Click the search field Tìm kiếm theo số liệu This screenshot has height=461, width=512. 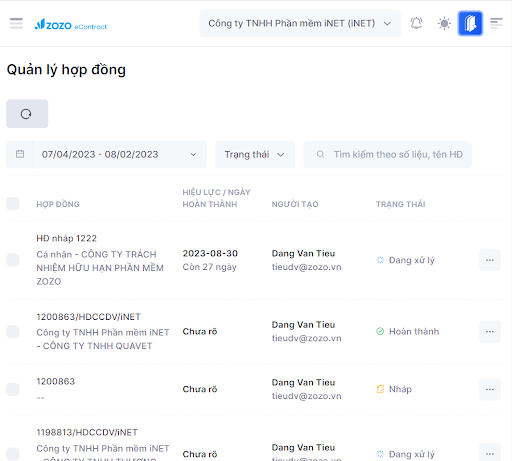pyautogui.click(x=388, y=154)
